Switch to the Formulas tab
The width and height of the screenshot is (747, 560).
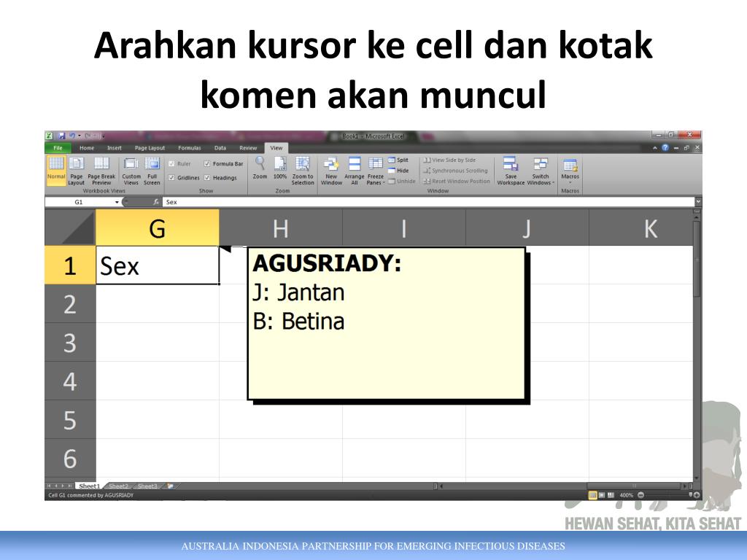(189, 148)
